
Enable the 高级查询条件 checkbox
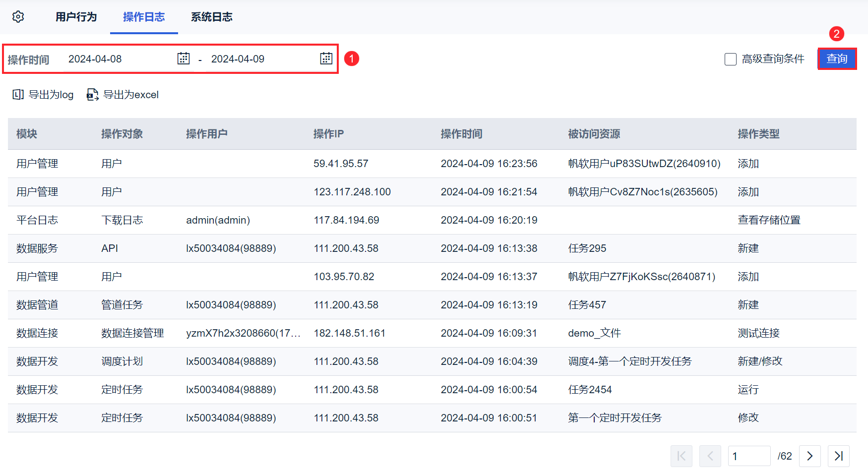click(731, 59)
